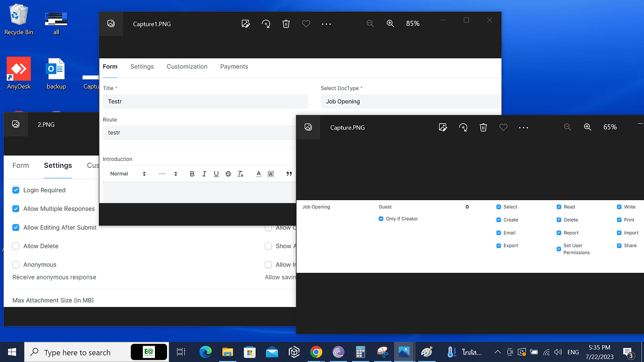The height and width of the screenshot is (362, 644).
Task: Delete the Capture.PNG image
Action: 483,126
